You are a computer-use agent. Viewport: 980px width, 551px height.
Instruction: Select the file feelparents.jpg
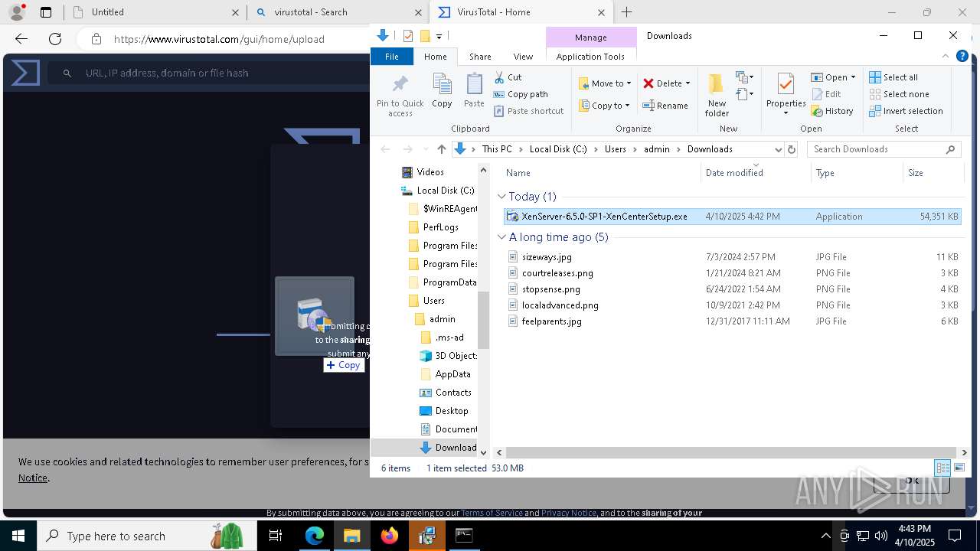552,321
